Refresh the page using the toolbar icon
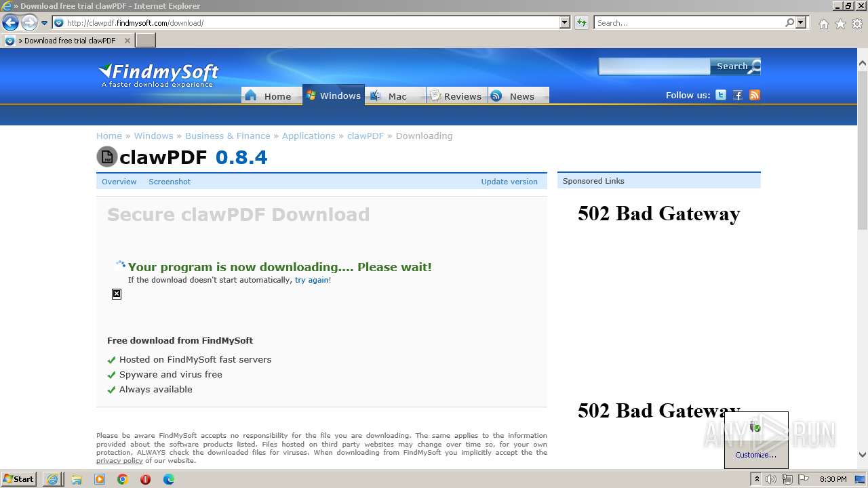 tap(582, 23)
